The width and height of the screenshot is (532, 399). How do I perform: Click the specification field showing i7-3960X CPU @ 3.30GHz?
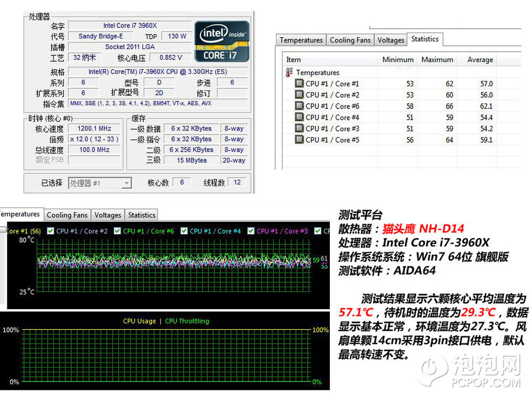point(158,72)
